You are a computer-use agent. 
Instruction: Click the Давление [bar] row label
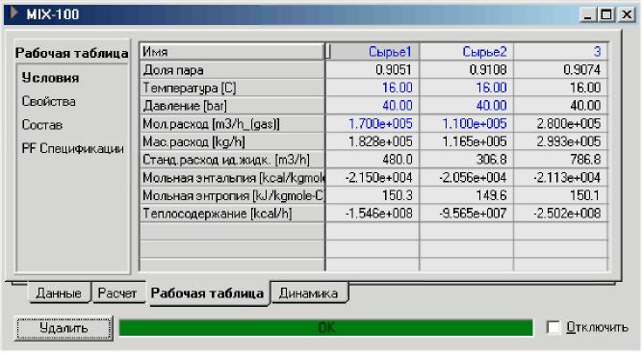pyautogui.click(x=232, y=106)
